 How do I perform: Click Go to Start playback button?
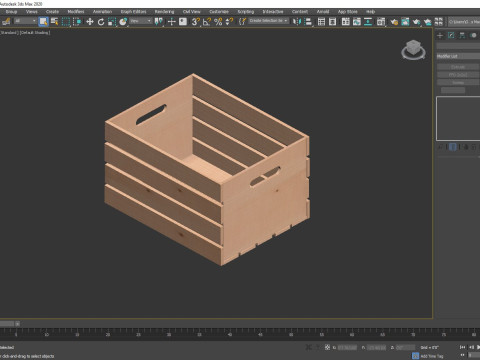pyautogui.click(x=463, y=347)
